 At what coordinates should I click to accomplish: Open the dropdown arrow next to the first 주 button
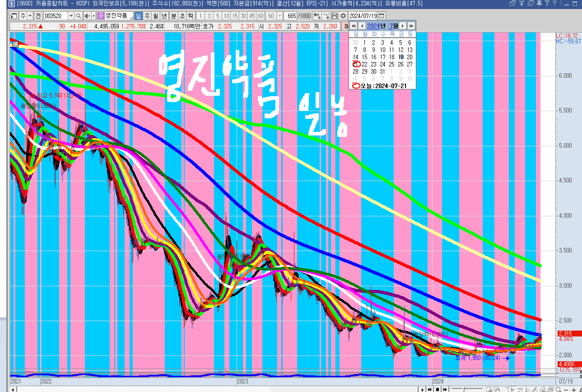click(30, 16)
